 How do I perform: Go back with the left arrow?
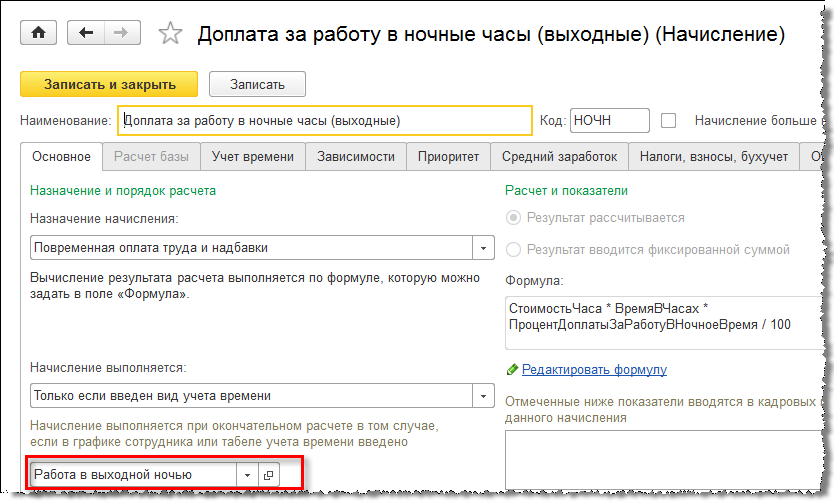coord(86,33)
